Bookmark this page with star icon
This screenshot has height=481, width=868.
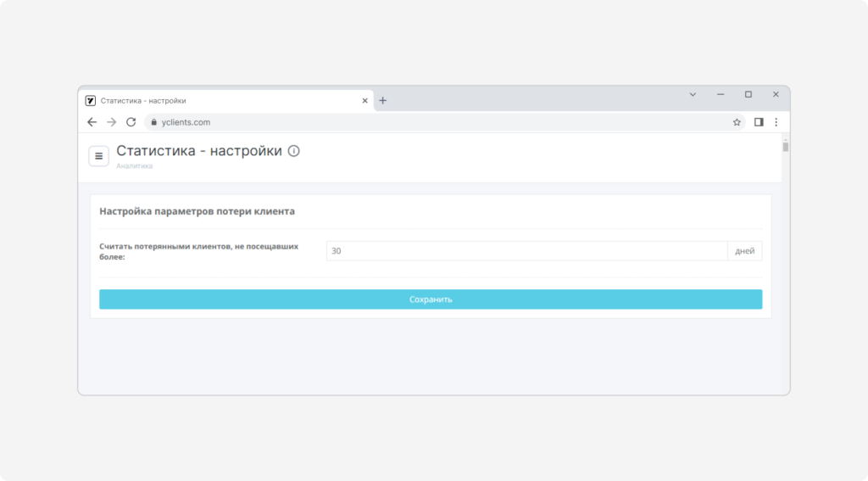tap(737, 122)
